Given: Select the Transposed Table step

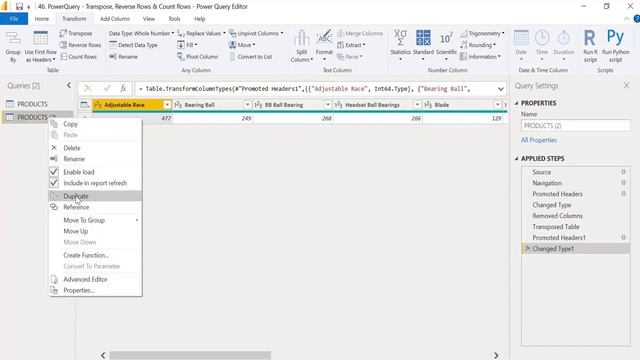Looking at the screenshot, I should [x=576, y=227].
